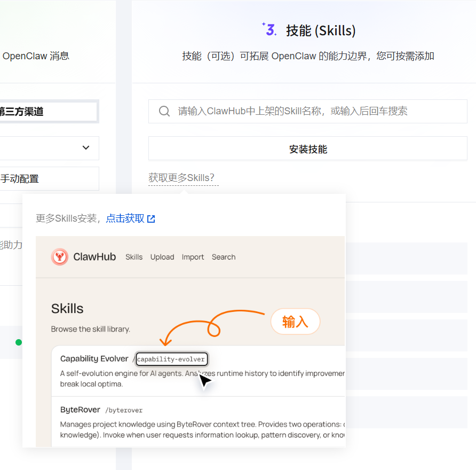Click the 获取更多Skills? link

(184, 178)
